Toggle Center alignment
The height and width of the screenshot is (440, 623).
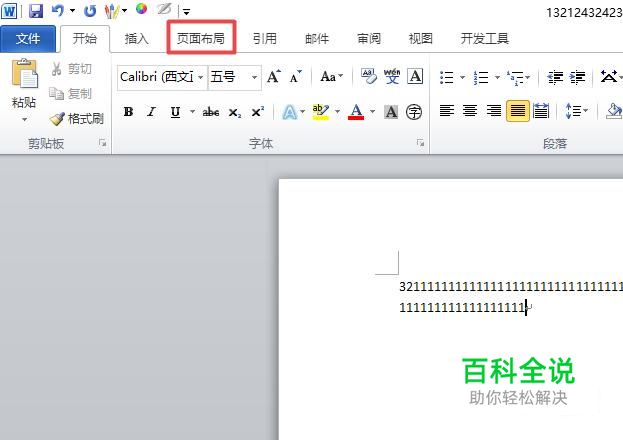pos(470,110)
